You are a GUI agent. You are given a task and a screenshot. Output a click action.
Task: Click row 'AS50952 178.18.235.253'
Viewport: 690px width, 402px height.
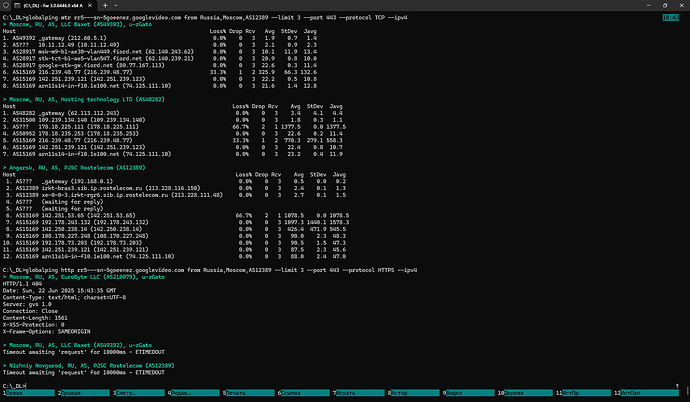(173, 134)
